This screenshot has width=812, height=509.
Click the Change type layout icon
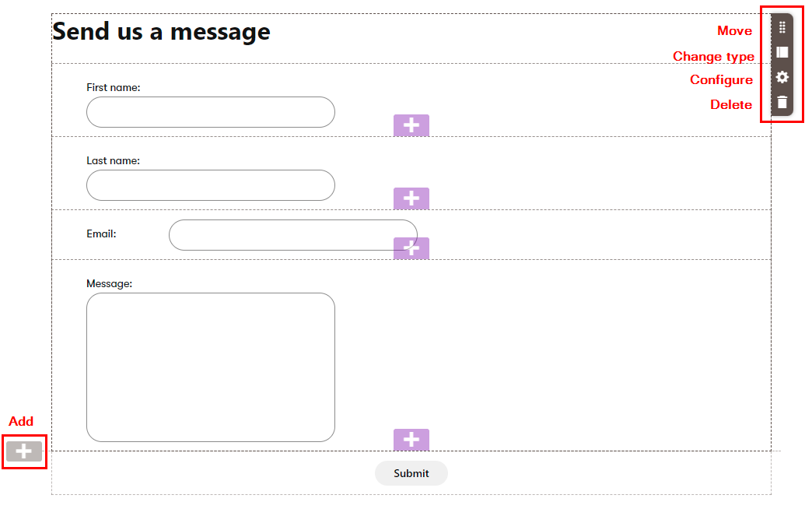tap(782, 52)
